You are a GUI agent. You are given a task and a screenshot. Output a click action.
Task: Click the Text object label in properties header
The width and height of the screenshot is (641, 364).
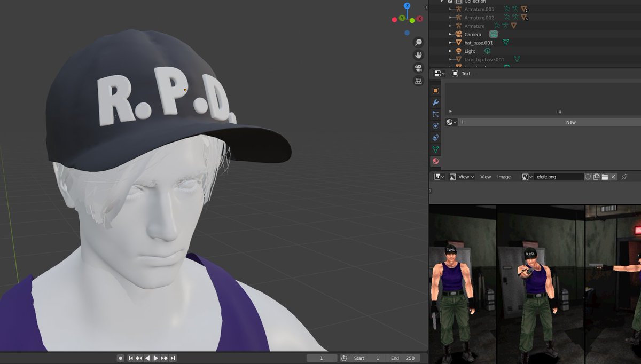[x=466, y=74]
